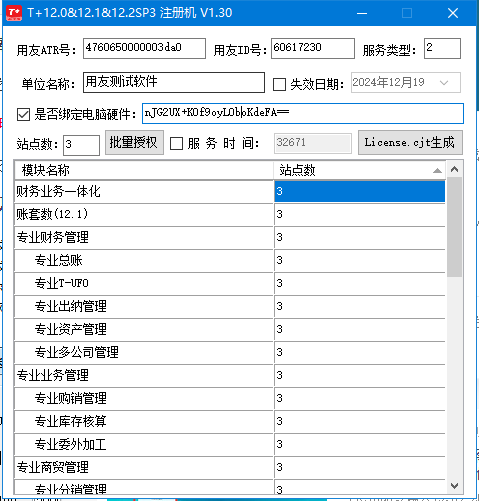This screenshot has height=501, width=479.
Task: Click the scrollbar down arrow in module list
Action: tap(454, 486)
